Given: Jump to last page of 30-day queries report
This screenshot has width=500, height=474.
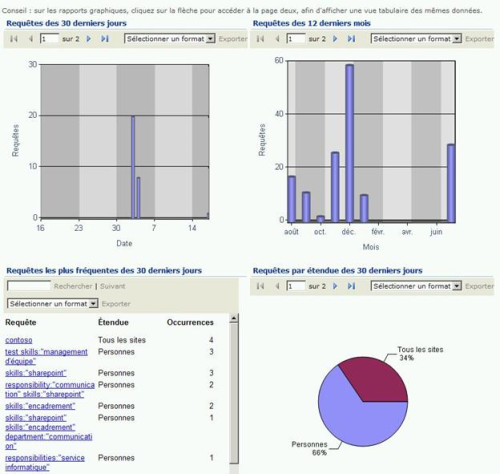Looking at the screenshot, I should pos(105,39).
